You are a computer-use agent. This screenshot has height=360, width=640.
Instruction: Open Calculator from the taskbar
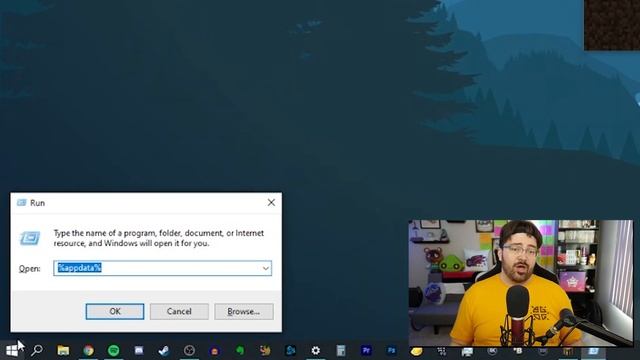tap(341, 350)
